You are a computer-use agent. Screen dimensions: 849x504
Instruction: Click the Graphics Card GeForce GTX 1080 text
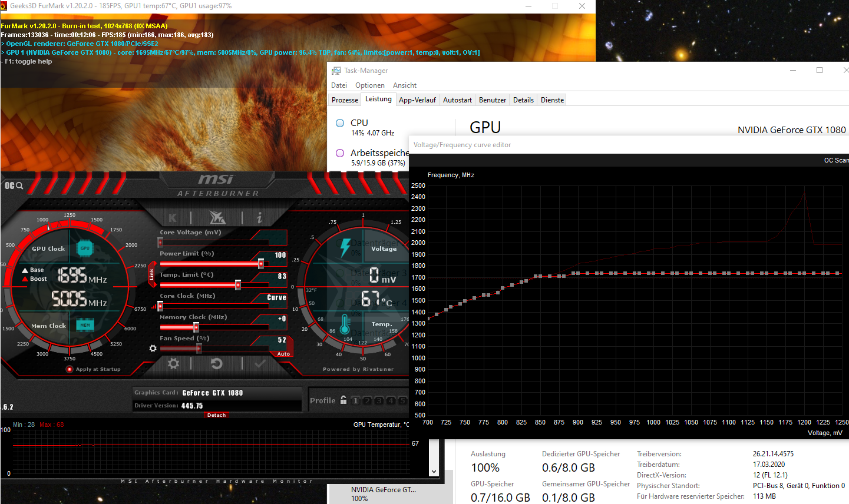click(213, 393)
